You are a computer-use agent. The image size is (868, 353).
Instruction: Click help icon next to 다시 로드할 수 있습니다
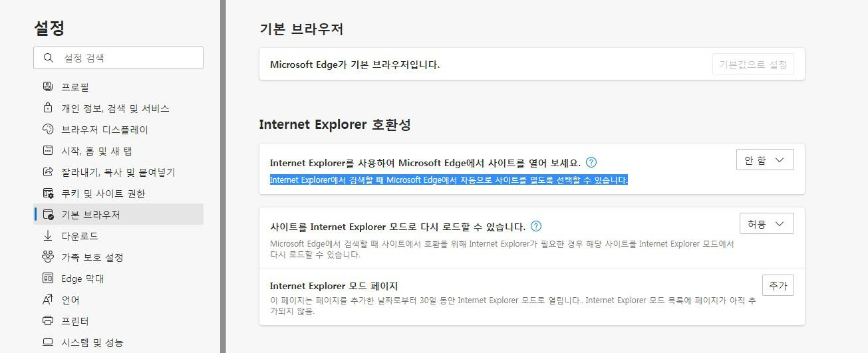click(536, 226)
